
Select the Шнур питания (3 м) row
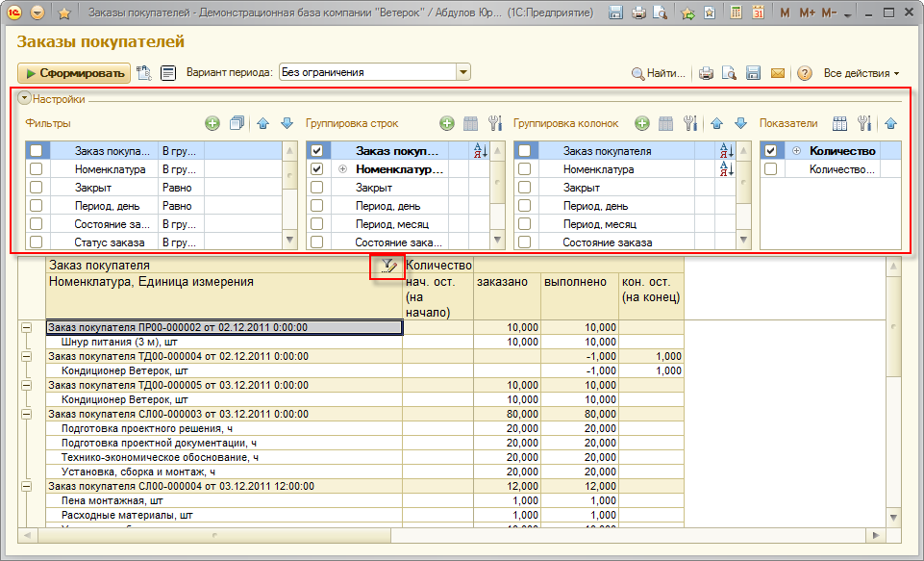(125, 342)
